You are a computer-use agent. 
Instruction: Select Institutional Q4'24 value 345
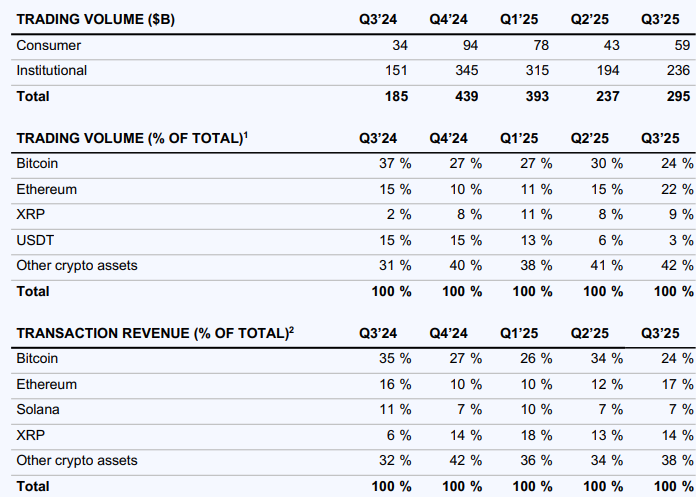coord(465,71)
